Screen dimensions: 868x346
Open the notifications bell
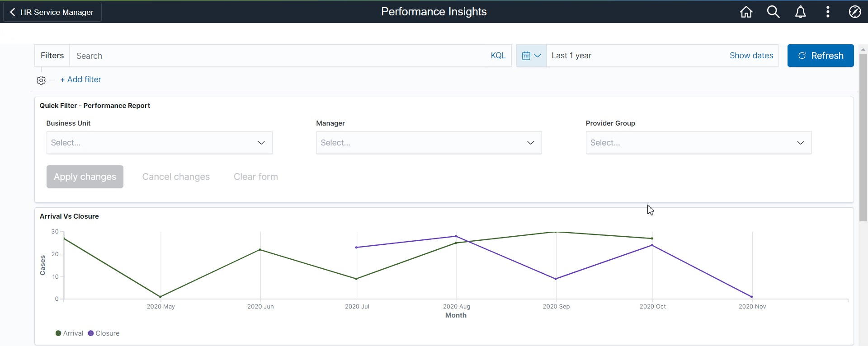coord(801,12)
